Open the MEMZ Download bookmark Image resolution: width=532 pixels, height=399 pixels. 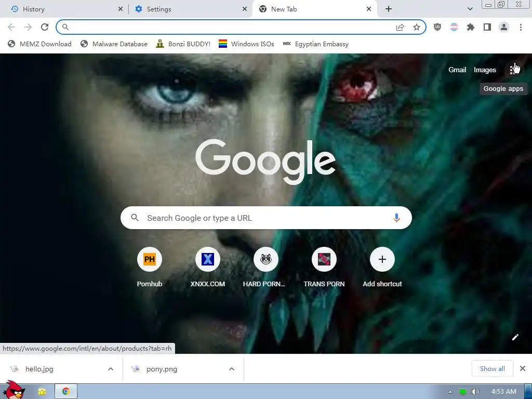coord(39,44)
